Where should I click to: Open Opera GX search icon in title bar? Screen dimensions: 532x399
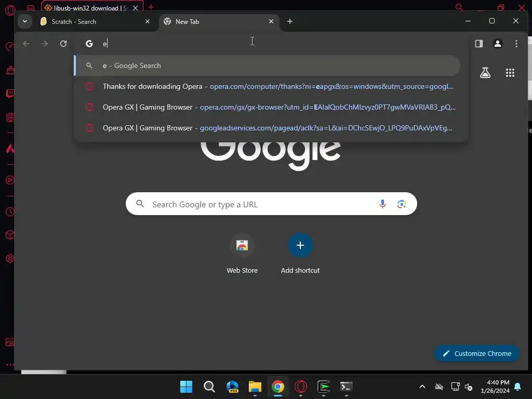(459, 7)
